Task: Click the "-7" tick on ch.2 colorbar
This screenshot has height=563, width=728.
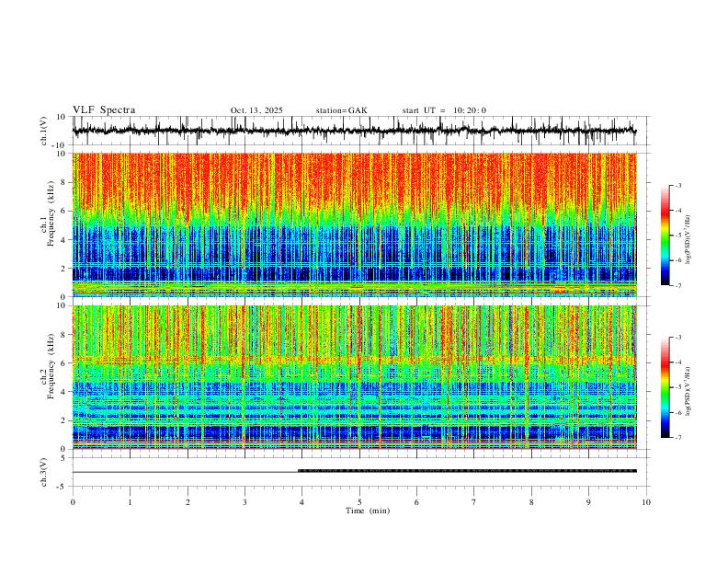Action: pyautogui.click(x=678, y=438)
